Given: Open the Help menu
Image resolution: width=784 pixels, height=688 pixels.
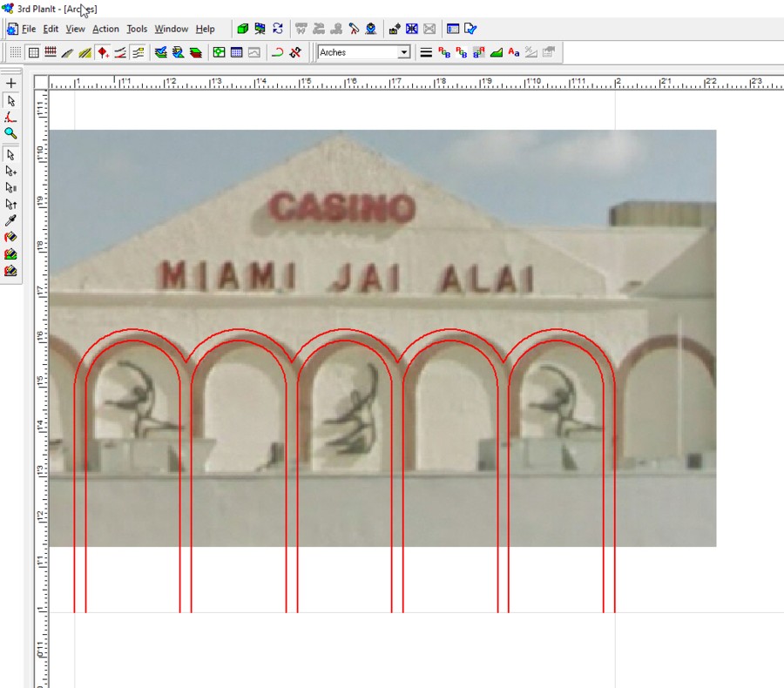Looking at the screenshot, I should coord(205,29).
